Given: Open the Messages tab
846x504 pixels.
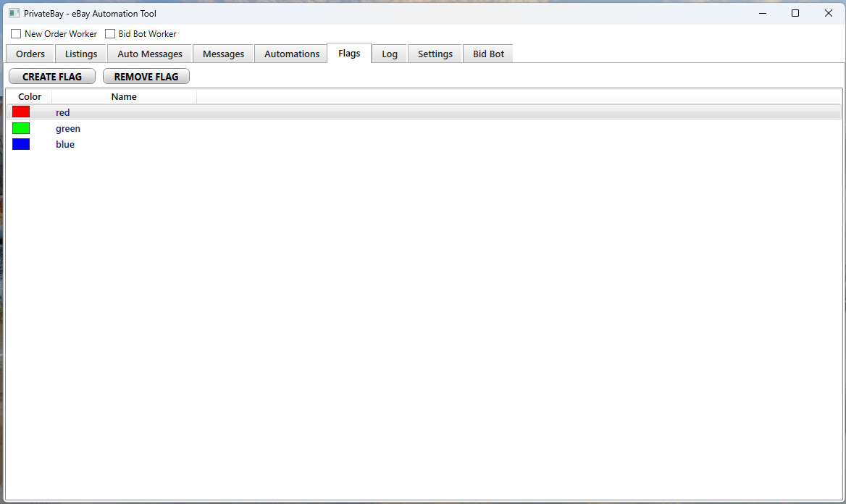Looking at the screenshot, I should point(223,54).
